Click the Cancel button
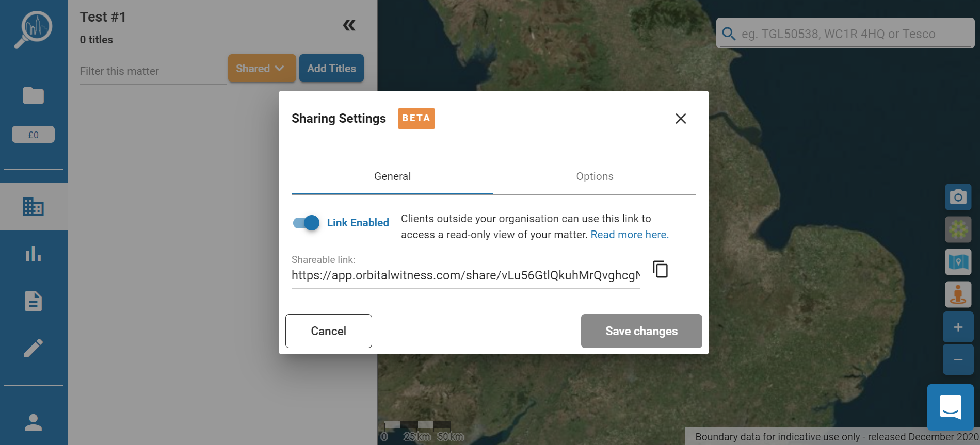980x445 pixels. click(x=329, y=331)
